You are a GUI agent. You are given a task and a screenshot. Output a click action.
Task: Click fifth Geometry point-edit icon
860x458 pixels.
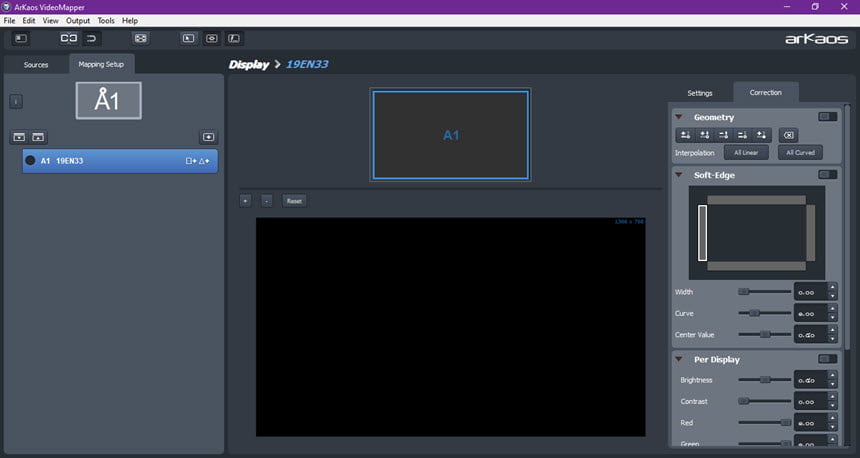click(x=761, y=135)
